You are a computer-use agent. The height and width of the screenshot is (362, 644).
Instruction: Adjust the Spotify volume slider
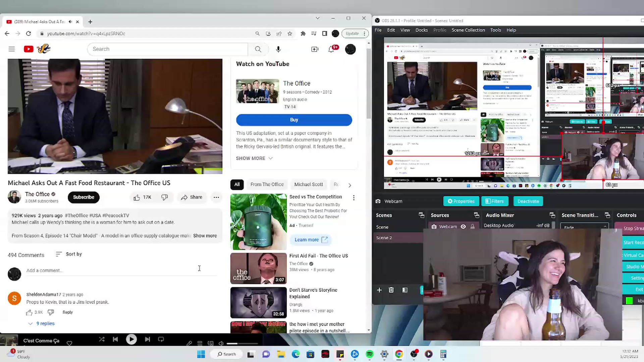[242, 344]
